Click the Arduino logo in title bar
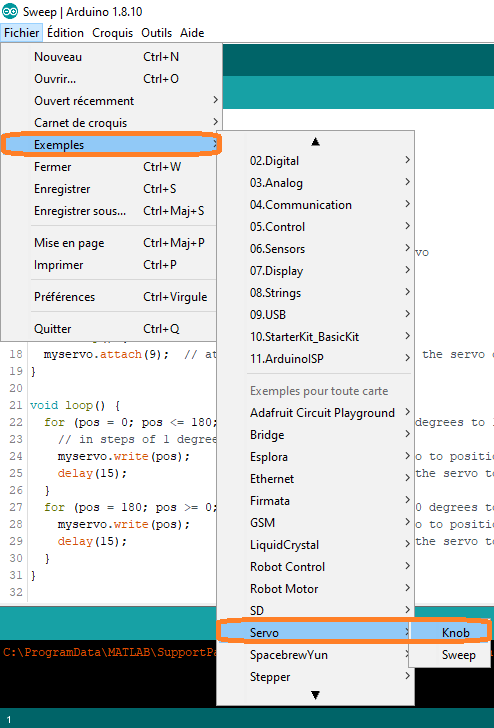494x728 pixels. (10, 11)
